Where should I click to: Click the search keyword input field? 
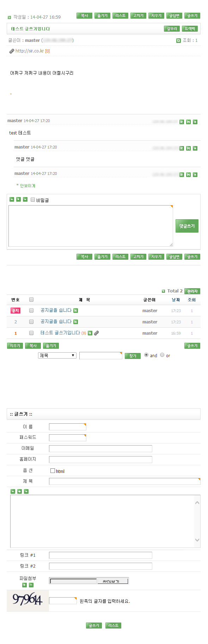click(x=101, y=355)
